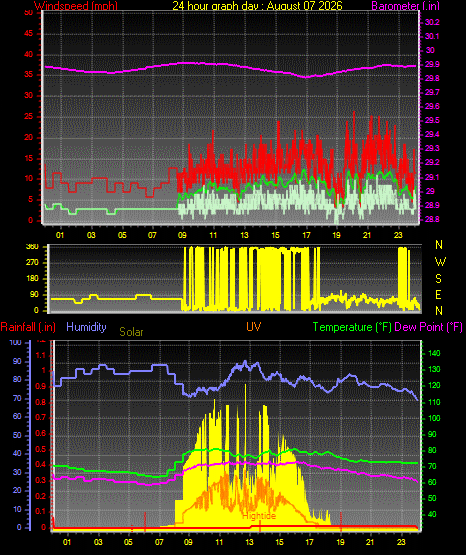
Task: Select the 'Humidity' legend label
Action: tap(86, 327)
